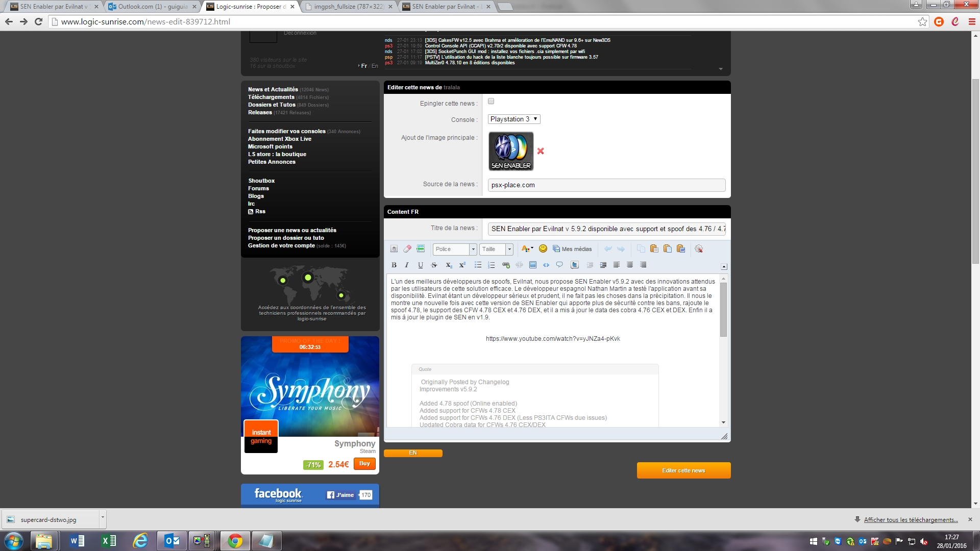Click the bulleted list icon
This screenshot has width=980, height=551.
478,265
